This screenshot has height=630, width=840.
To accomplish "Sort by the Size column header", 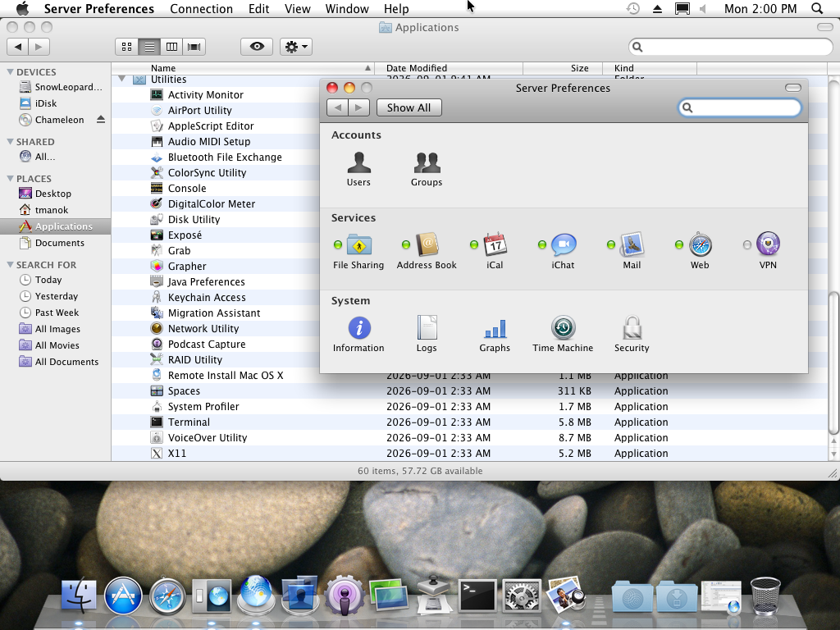I will 563,68.
